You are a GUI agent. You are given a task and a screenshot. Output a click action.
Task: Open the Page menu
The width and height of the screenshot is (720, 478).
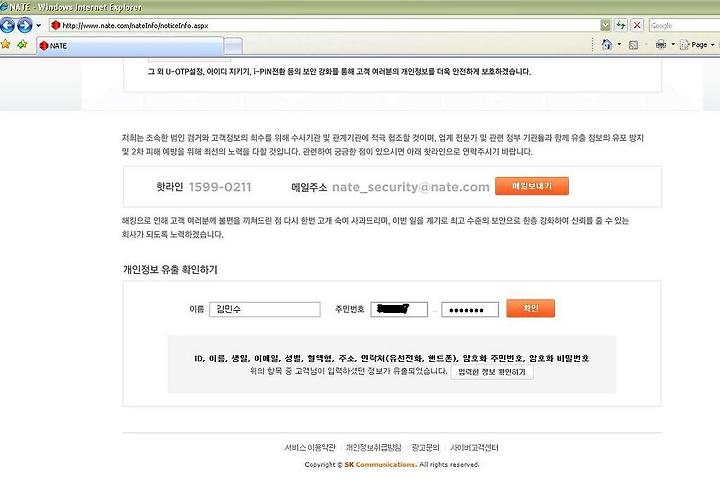[697, 45]
